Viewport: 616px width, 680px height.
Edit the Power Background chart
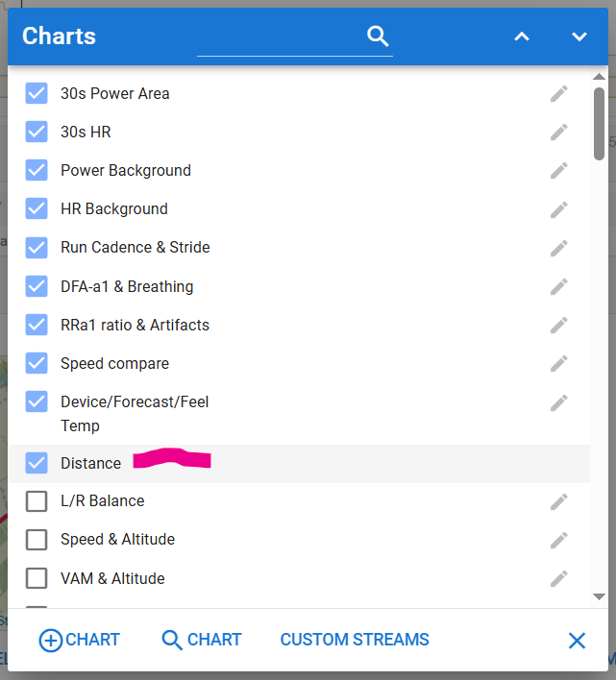558,170
